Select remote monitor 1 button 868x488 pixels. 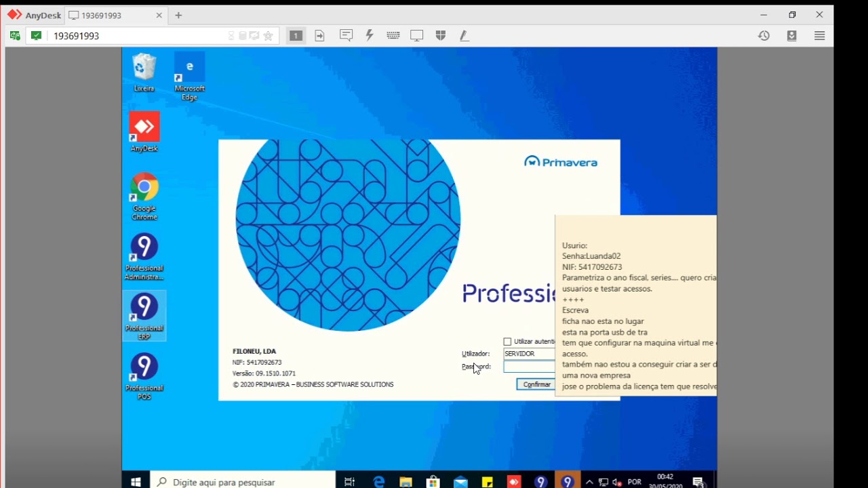point(296,35)
